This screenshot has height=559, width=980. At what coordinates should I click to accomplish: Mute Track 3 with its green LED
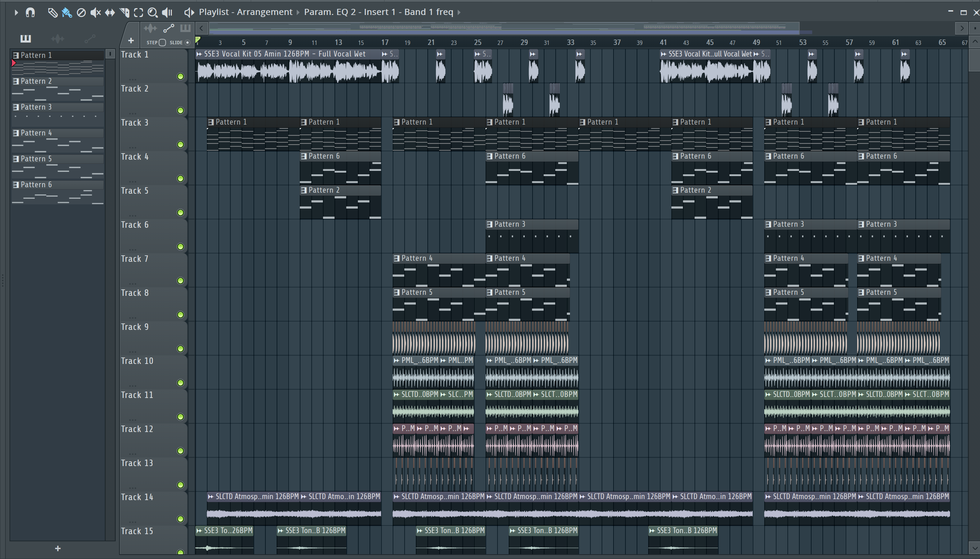pos(180,145)
